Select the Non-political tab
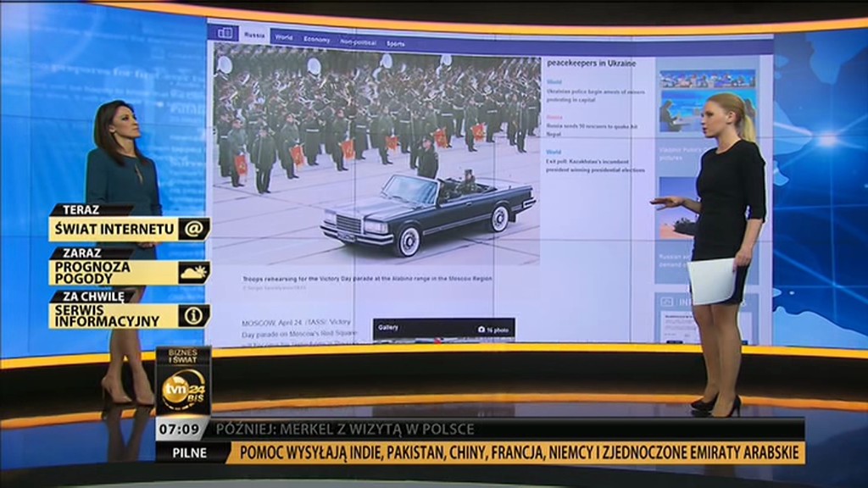Viewport: 868px width, 488px height. pos(359,42)
